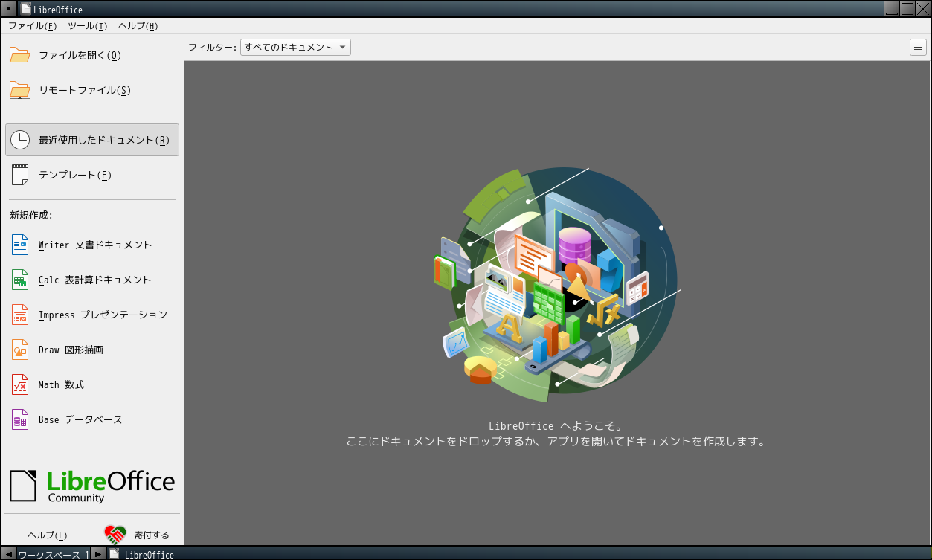The image size is (932, 560).
Task: Click the Math formula icon
Action: point(20,384)
